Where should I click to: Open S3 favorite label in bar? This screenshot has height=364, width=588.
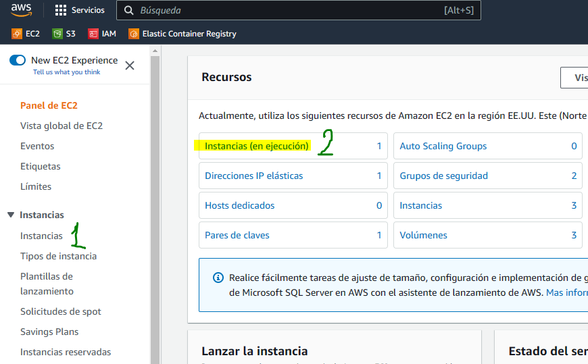pos(70,34)
